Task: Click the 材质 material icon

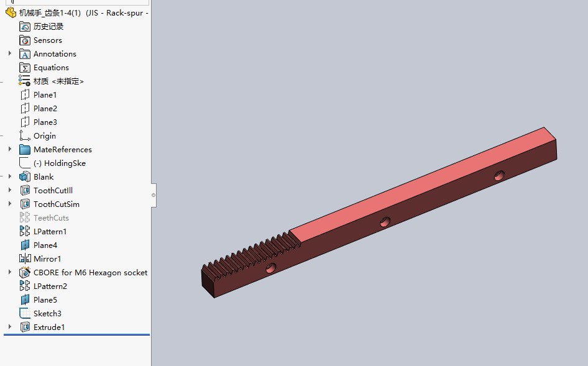Action: [x=24, y=81]
